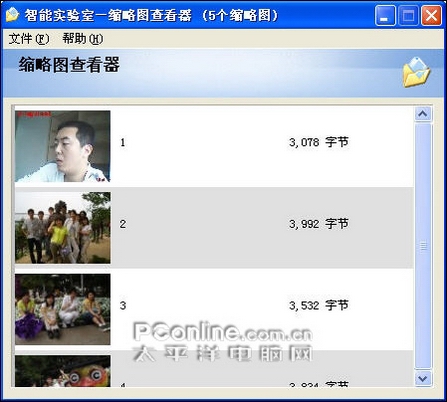Viewport: 447px width, 402px height.
Task: Click name label "2" in second row
Action: 123,224
